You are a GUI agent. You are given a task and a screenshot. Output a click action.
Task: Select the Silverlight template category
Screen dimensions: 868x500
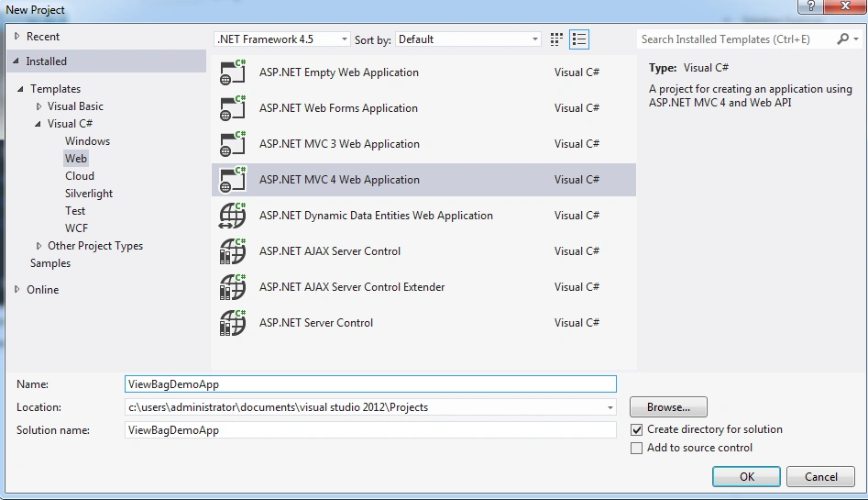[x=89, y=194]
